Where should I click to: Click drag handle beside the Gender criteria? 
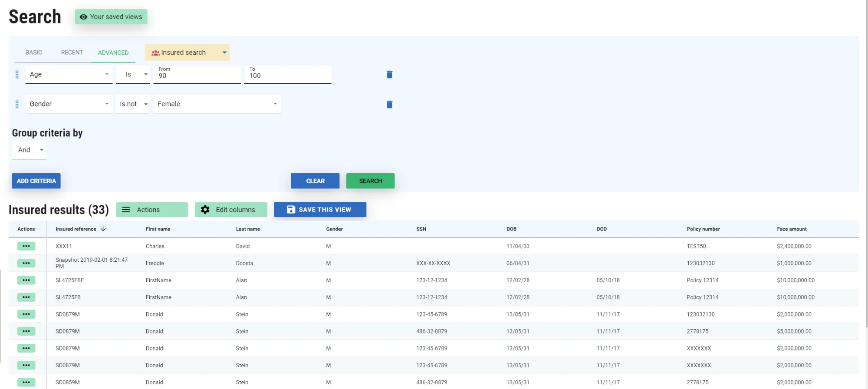(x=17, y=104)
